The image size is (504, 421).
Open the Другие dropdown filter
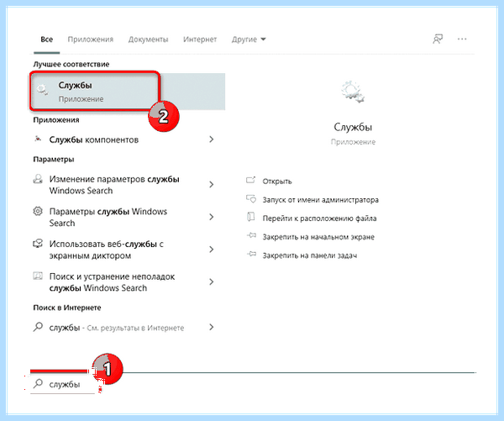click(249, 39)
